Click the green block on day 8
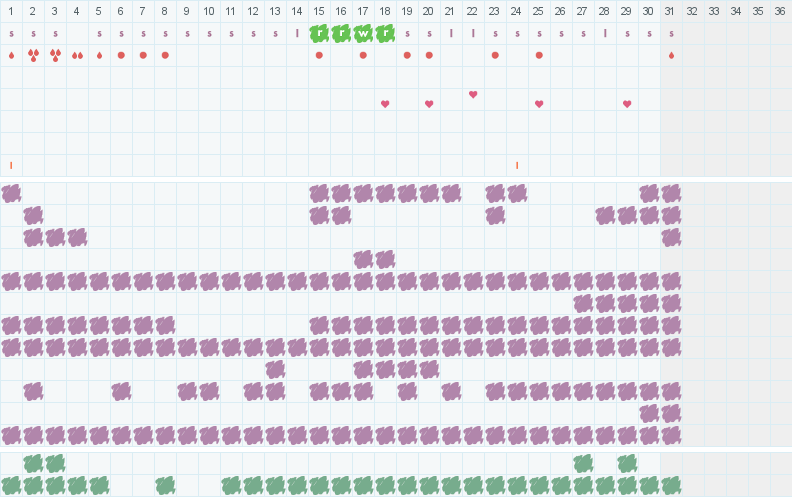The width and height of the screenshot is (792, 497). pyautogui.click(x=165, y=485)
